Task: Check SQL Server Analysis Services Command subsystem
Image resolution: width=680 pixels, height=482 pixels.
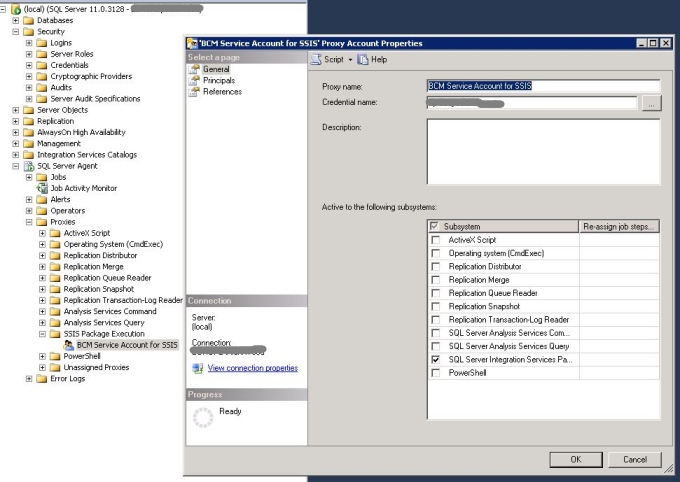Action: (x=435, y=333)
